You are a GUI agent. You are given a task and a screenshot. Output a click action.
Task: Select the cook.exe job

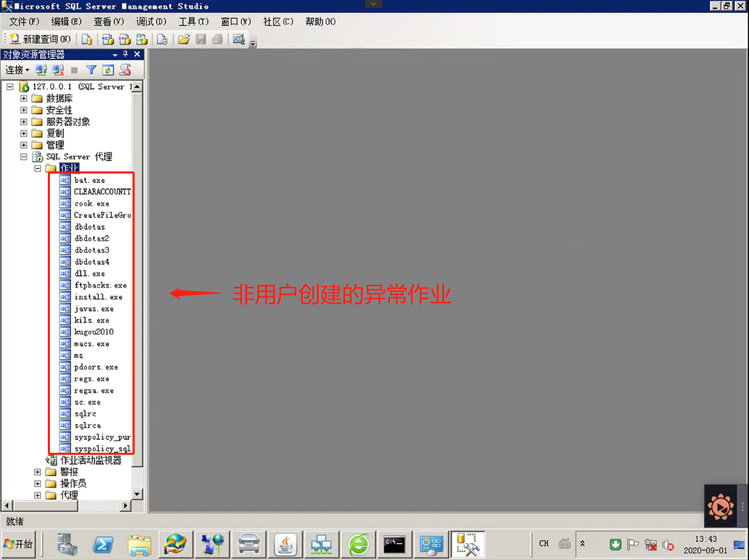(92, 204)
